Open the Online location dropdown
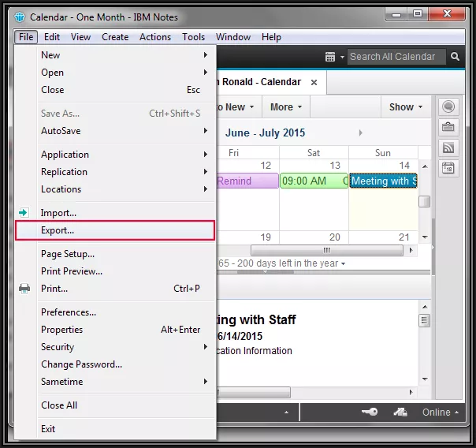Screen dimensions: 476x448 click(x=440, y=413)
